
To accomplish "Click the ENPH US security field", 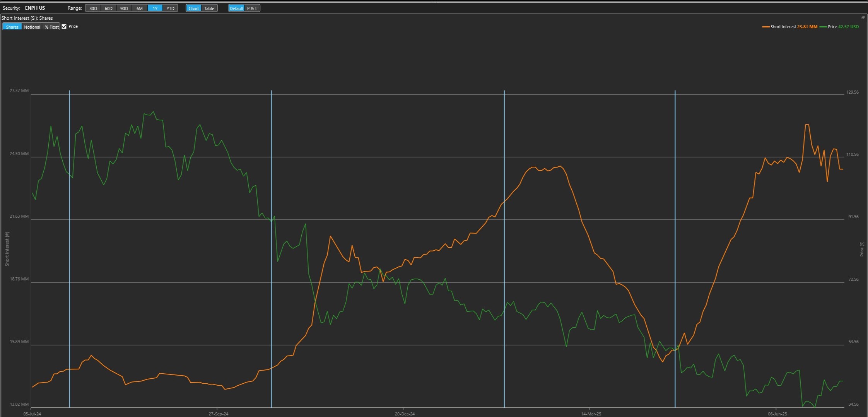I will (x=35, y=8).
